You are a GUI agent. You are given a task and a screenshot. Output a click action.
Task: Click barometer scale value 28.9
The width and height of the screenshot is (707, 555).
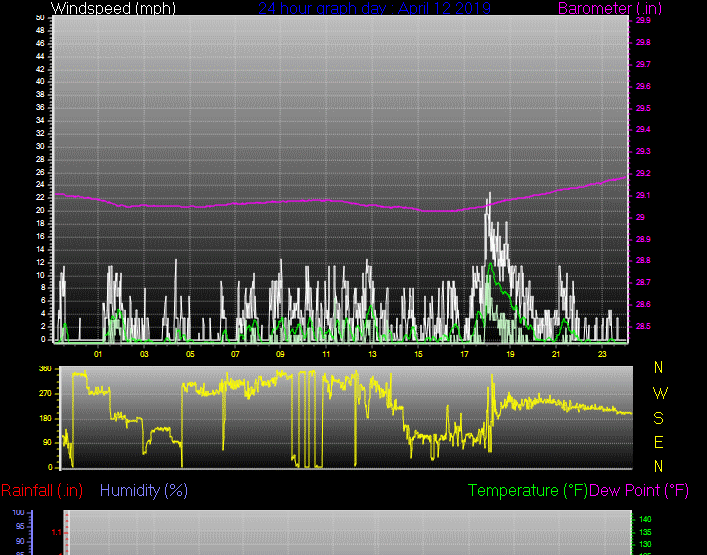point(643,239)
